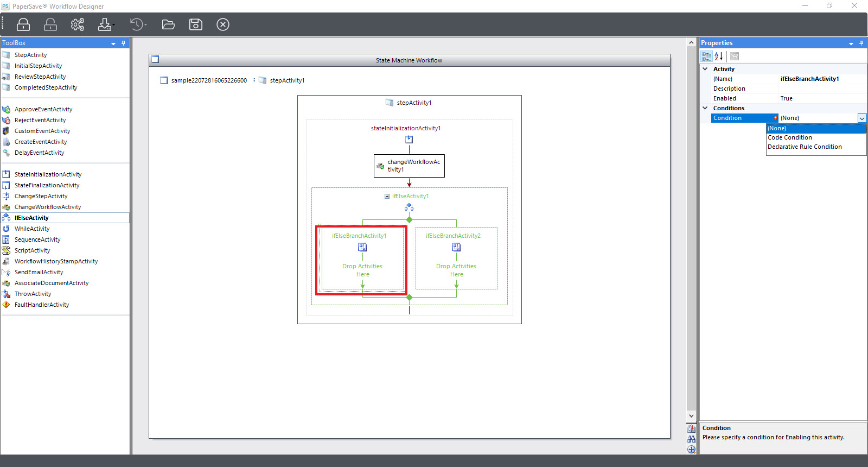Click the pan navigation arrows icon
Viewport: 868px width, 467px height.
coord(691,449)
